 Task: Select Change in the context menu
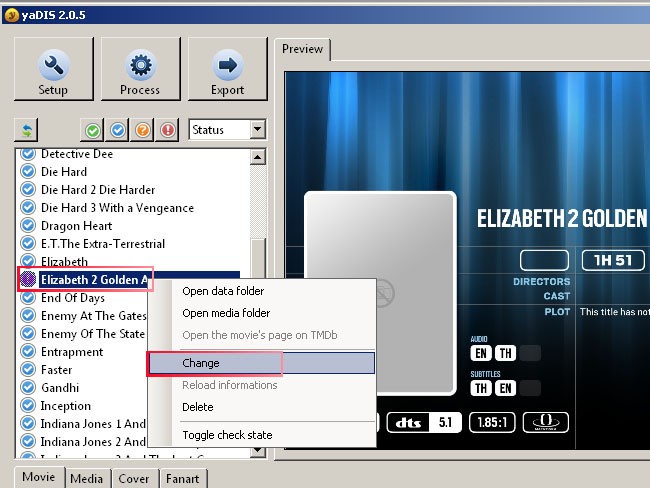261,363
